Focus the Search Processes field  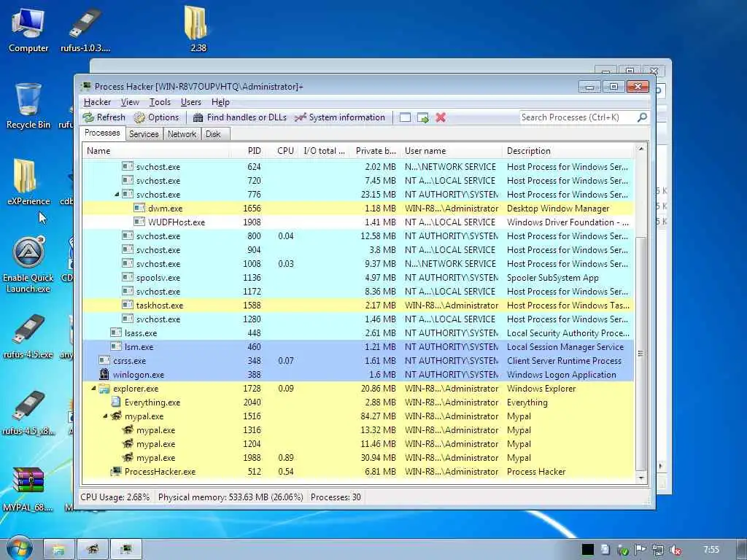pyautogui.click(x=578, y=117)
